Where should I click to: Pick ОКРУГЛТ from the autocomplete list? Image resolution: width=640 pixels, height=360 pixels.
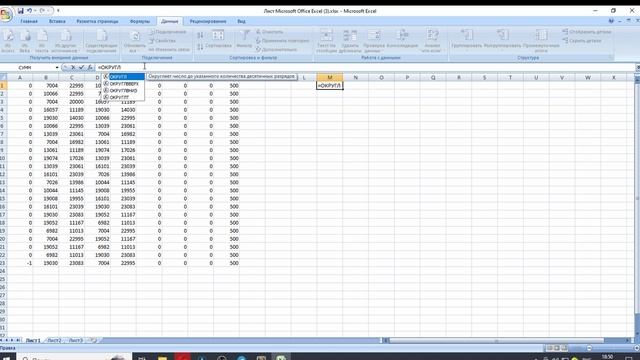124,97
